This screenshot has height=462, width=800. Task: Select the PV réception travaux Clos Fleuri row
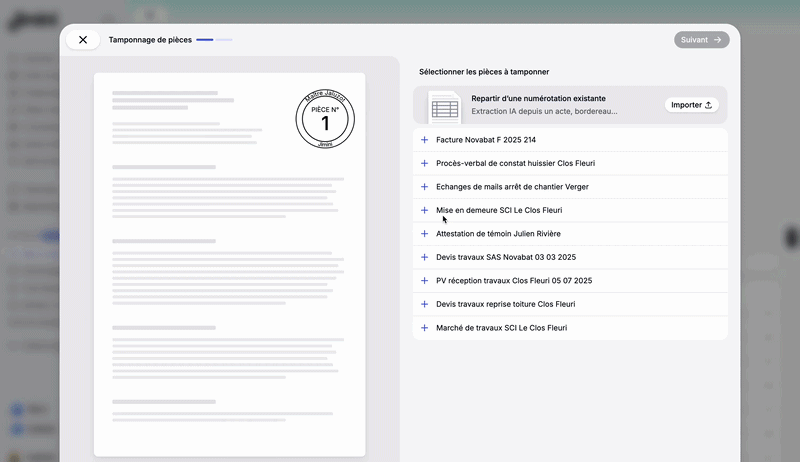point(570,280)
